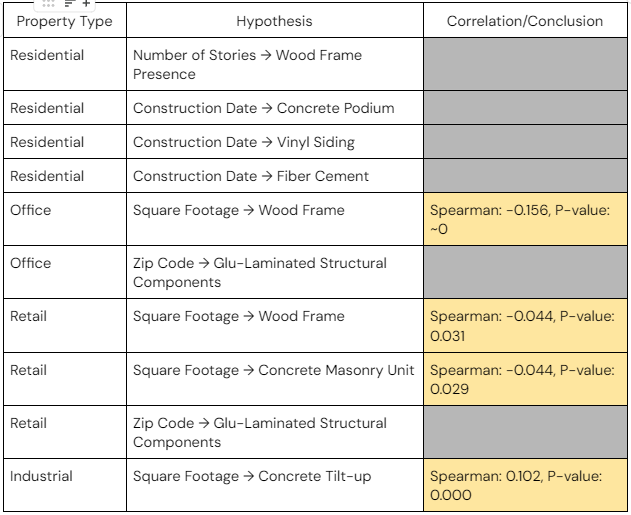This screenshot has height=515, width=631.
Task: Click 'Square Footage → Concrete Masonry Unit' cell
Action: pos(274,370)
